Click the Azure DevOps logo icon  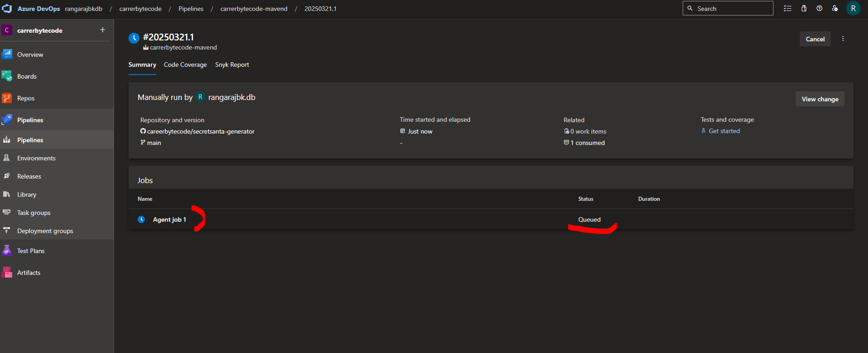pyautogui.click(x=7, y=9)
